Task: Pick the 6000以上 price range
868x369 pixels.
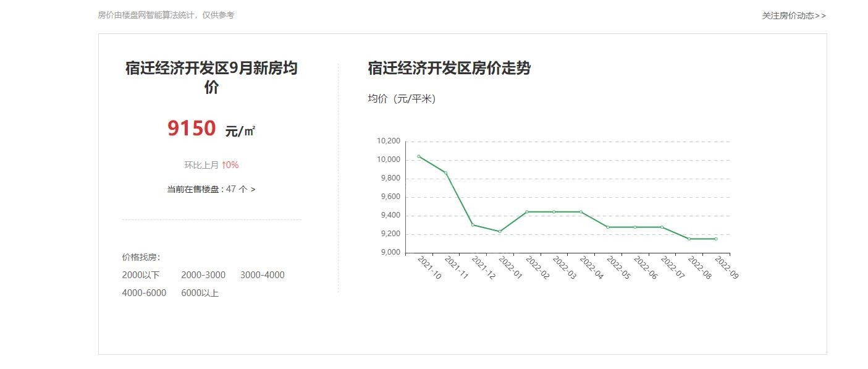Action: tap(200, 293)
